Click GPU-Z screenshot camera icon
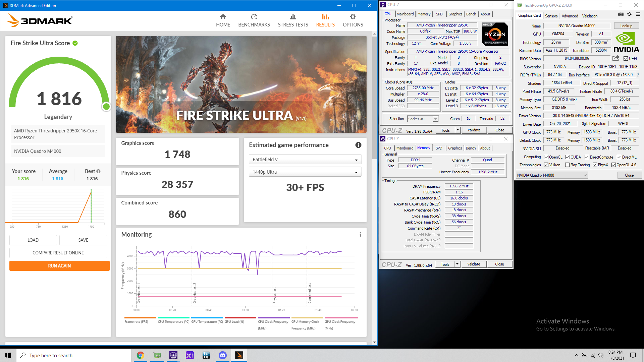Image resolution: width=644 pixels, height=362 pixels. click(x=621, y=14)
